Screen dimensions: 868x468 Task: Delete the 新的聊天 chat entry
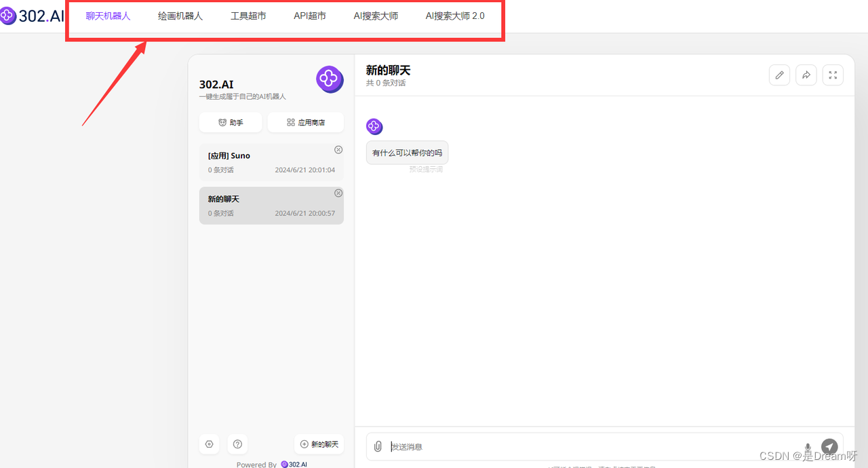(x=338, y=193)
